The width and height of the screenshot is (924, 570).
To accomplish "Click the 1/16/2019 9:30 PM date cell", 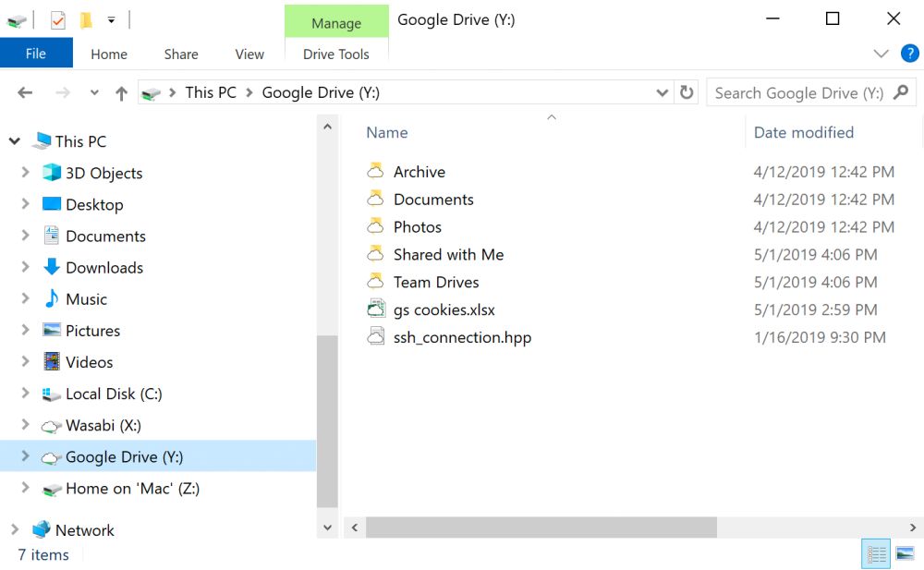I will [x=820, y=338].
